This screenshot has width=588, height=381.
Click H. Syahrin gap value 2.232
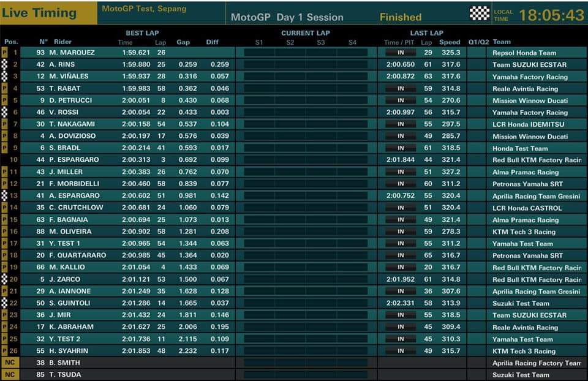tap(188, 351)
